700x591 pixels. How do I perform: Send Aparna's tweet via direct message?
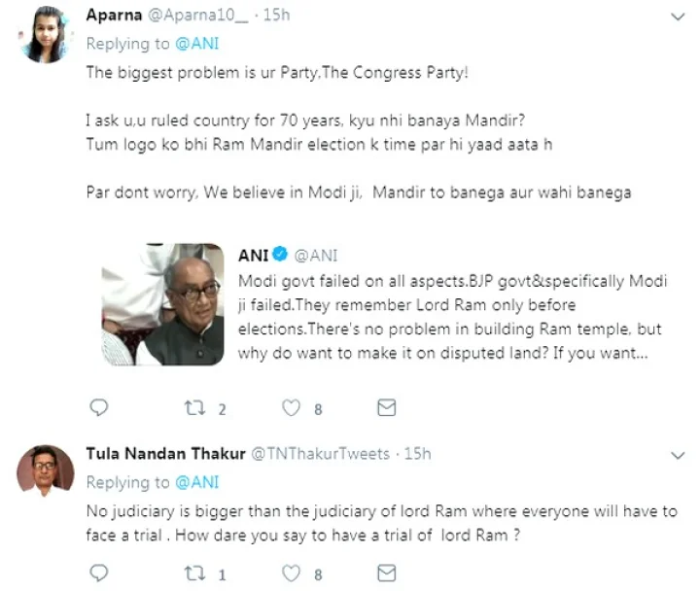pyautogui.click(x=386, y=407)
